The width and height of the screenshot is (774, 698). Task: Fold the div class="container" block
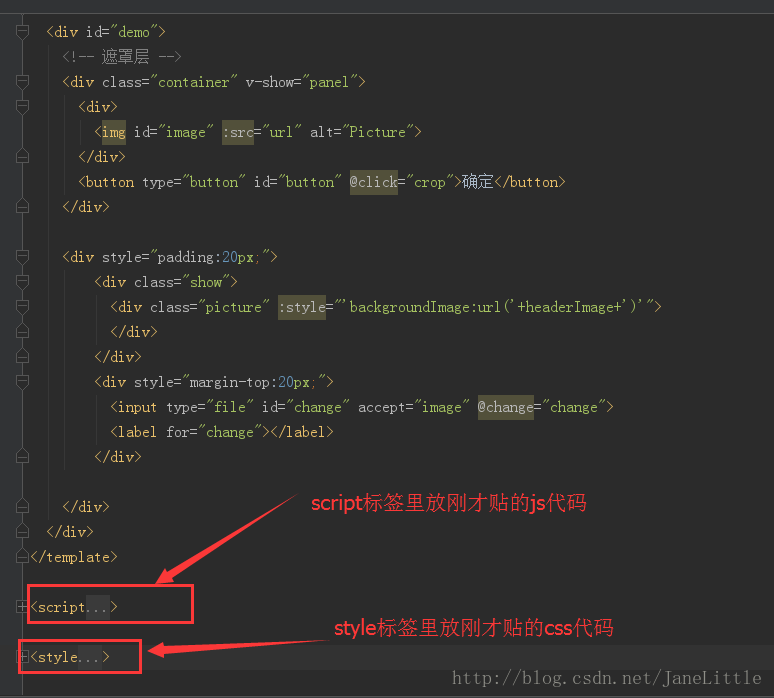pos(22,81)
